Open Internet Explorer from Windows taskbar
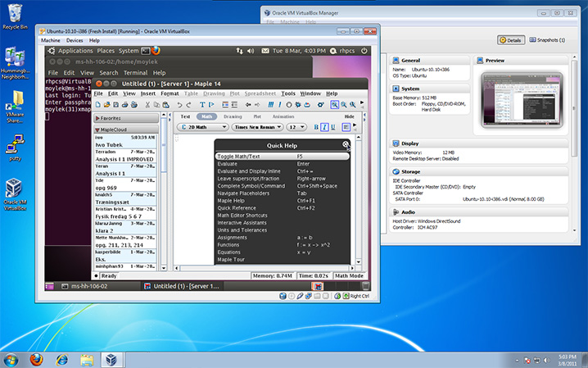588x368 pixels. [62, 360]
